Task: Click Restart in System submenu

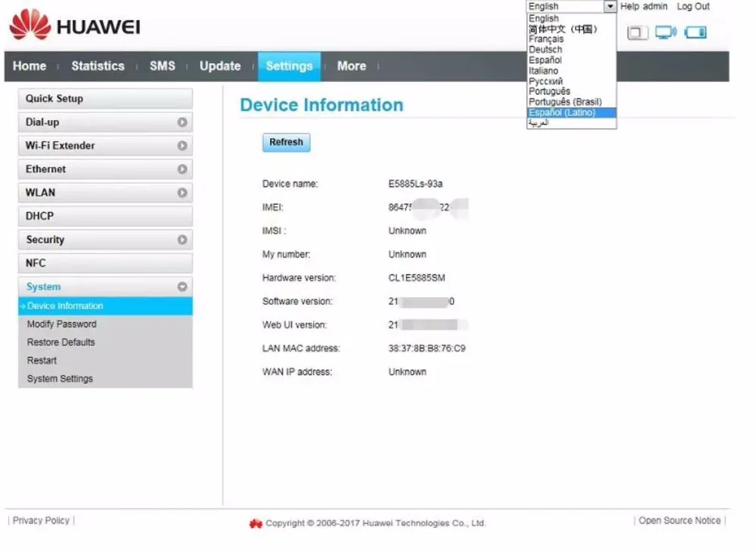Action: [42, 361]
